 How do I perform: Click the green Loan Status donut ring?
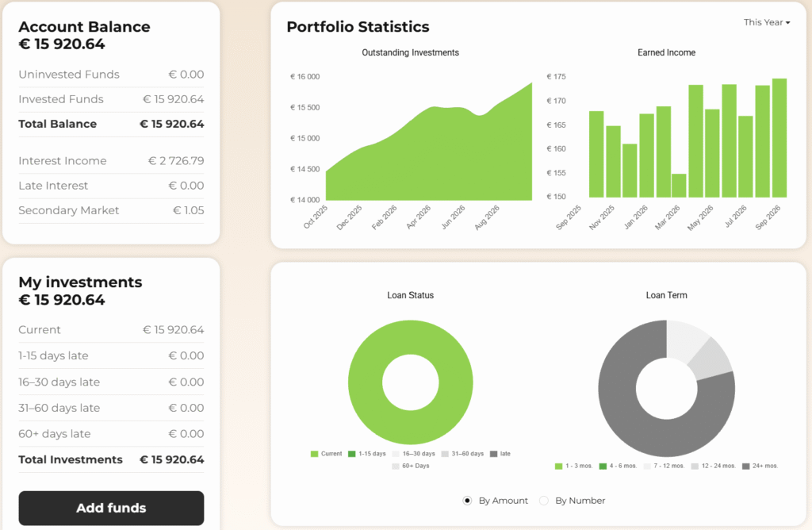point(365,382)
